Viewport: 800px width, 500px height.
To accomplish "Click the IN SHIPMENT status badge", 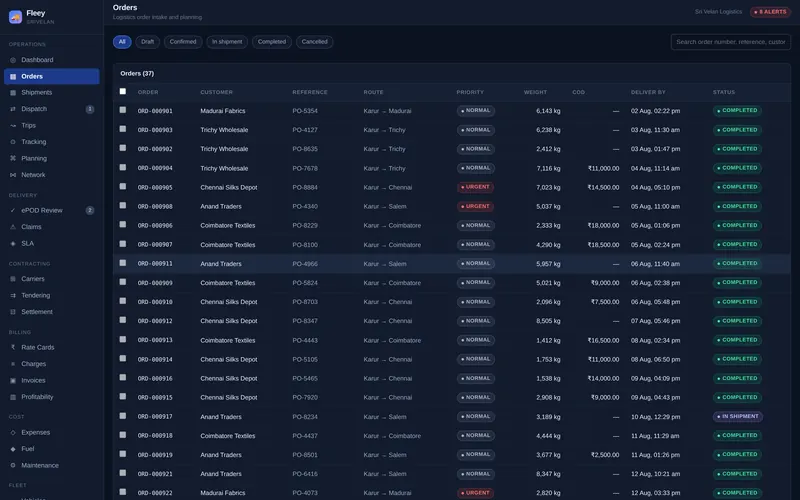I will 738,417.
